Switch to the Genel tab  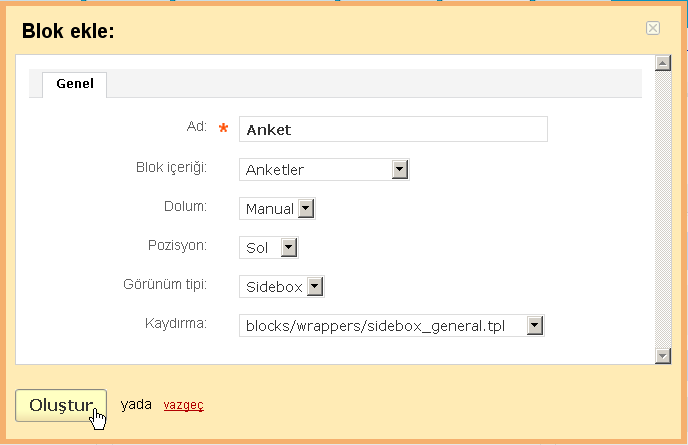click(75, 84)
